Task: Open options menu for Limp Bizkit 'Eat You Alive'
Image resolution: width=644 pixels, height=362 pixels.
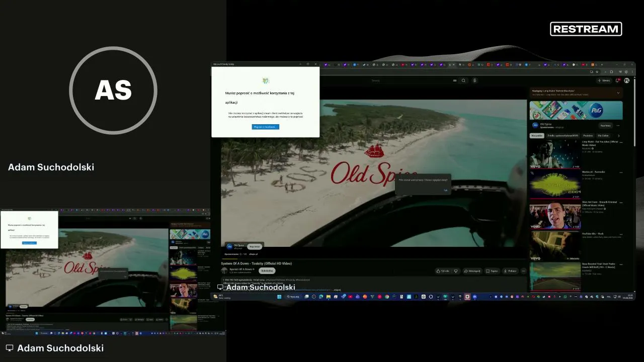Action: click(x=621, y=142)
